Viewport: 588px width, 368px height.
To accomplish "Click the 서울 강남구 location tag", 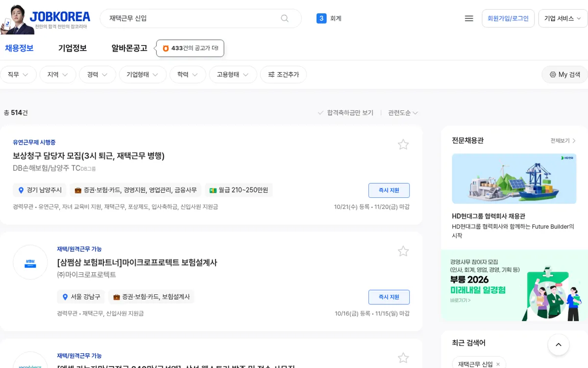I will click(81, 297).
